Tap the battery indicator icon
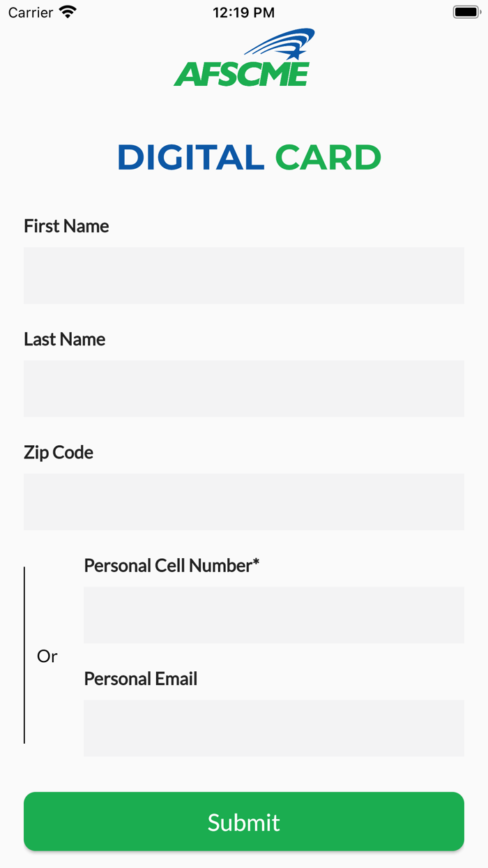 pos(465,12)
